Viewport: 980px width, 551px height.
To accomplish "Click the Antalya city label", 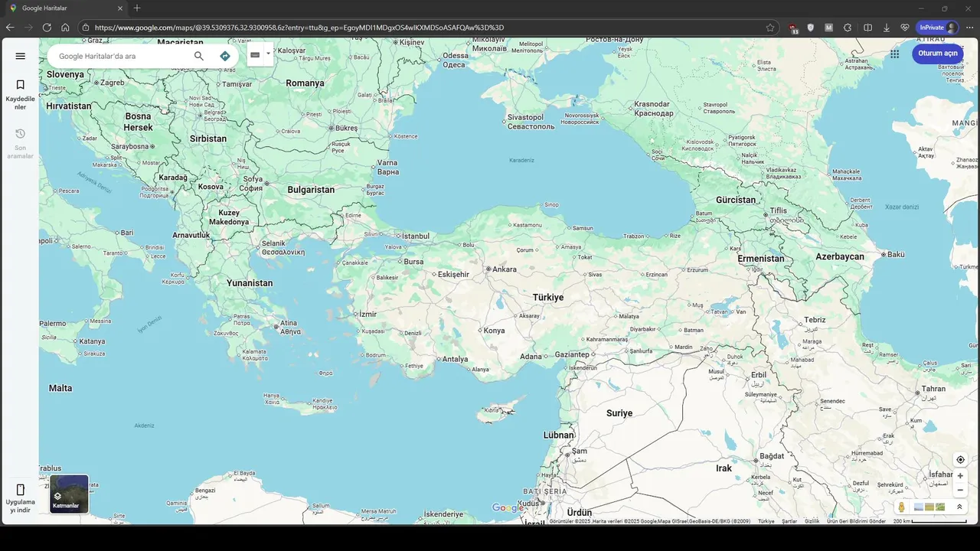I will 455,359.
